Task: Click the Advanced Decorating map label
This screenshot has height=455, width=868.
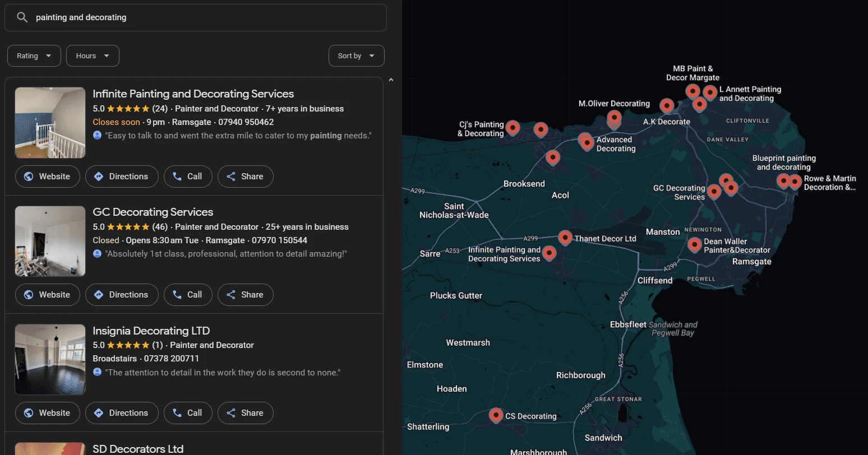Action: click(x=615, y=144)
